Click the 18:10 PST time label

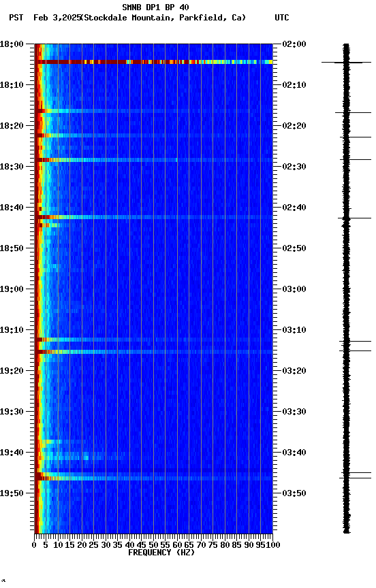coord(12,85)
